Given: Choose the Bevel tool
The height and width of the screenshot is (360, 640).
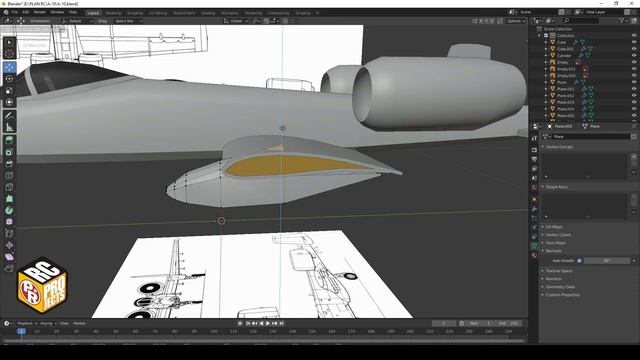Looking at the screenshot, I should [x=10, y=164].
